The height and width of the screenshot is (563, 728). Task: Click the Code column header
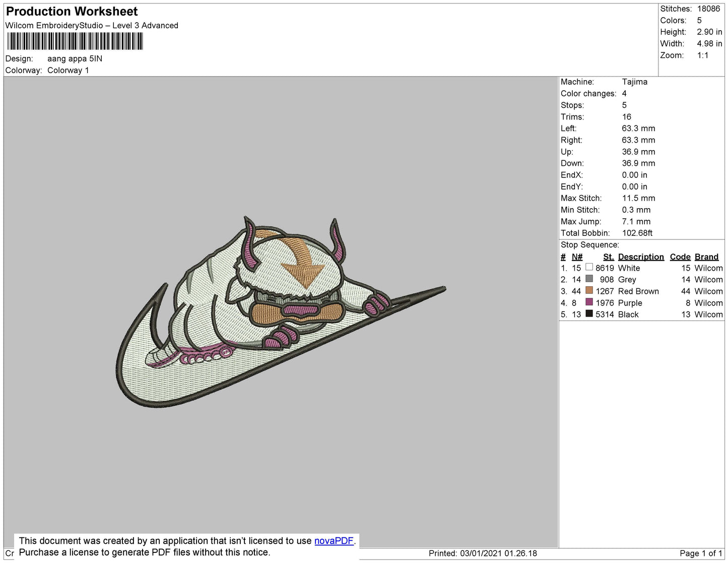[680, 257]
